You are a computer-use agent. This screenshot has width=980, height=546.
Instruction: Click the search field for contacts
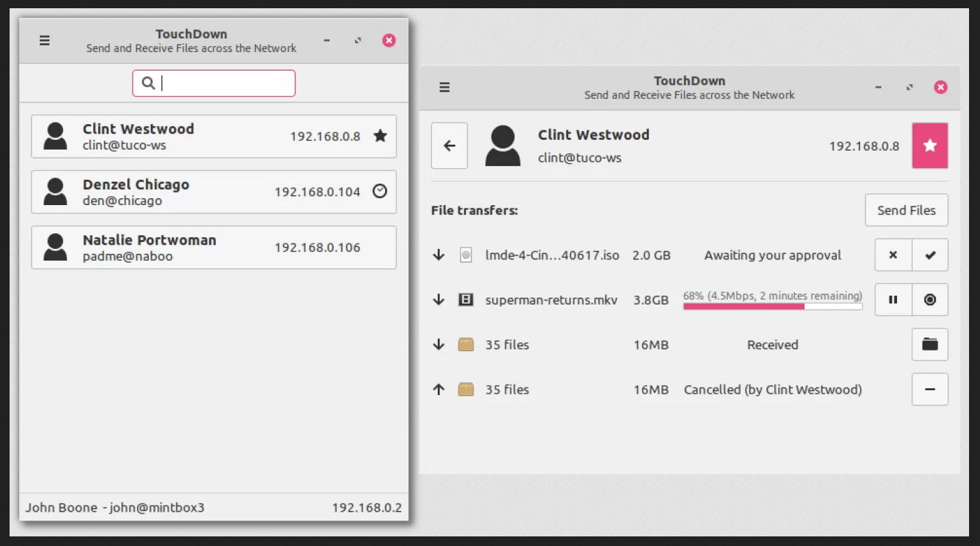pyautogui.click(x=214, y=83)
